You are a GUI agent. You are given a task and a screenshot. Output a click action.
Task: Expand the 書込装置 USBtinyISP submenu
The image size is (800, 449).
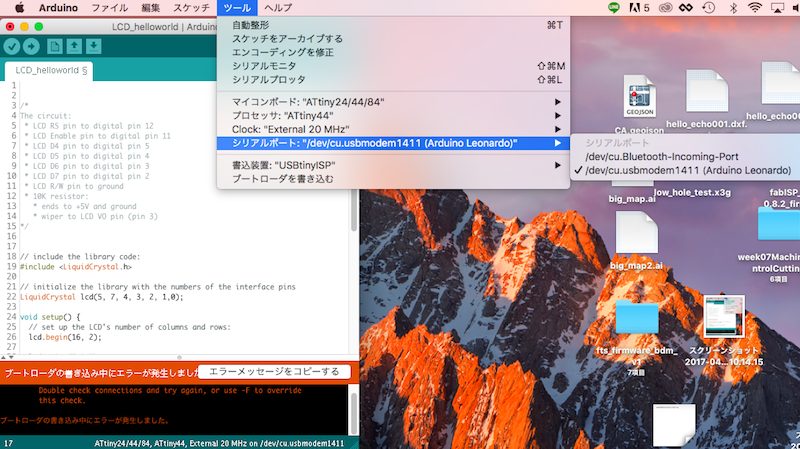coord(393,165)
